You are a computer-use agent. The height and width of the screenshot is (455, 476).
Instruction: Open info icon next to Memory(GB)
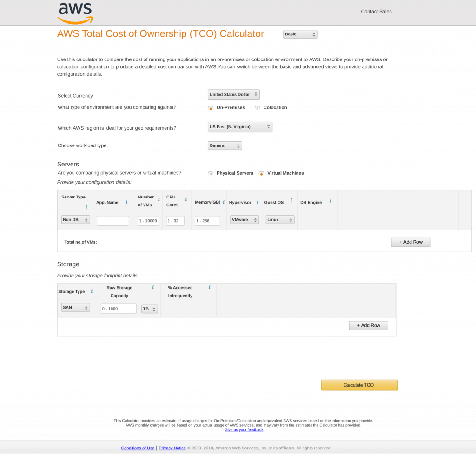pyautogui.click(x=224, y=202)
